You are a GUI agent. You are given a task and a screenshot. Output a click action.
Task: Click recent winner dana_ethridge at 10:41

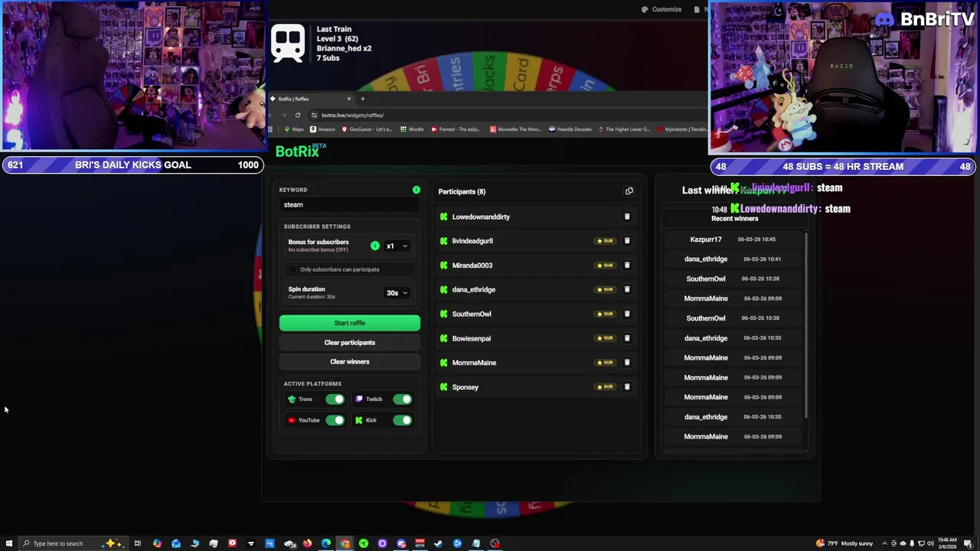(733, 259)
